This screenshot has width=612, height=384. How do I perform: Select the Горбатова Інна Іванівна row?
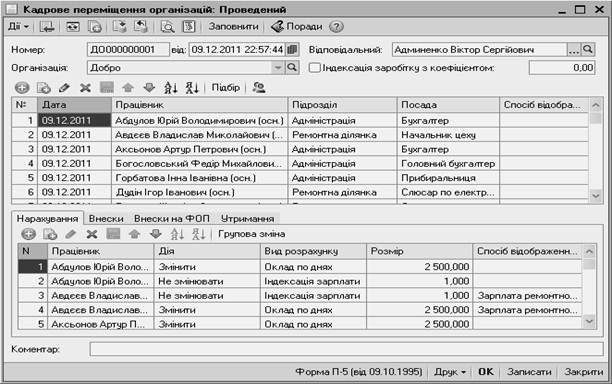[x=300, y=178]
